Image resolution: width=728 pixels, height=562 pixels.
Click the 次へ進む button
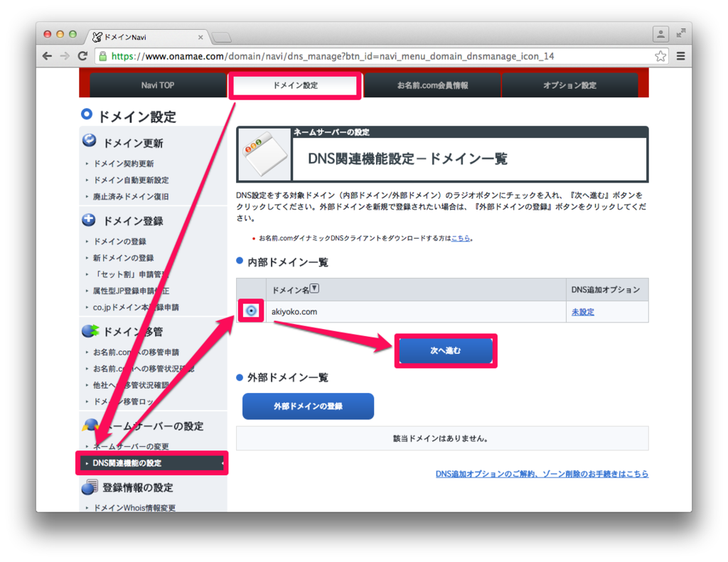pos(446,351)
